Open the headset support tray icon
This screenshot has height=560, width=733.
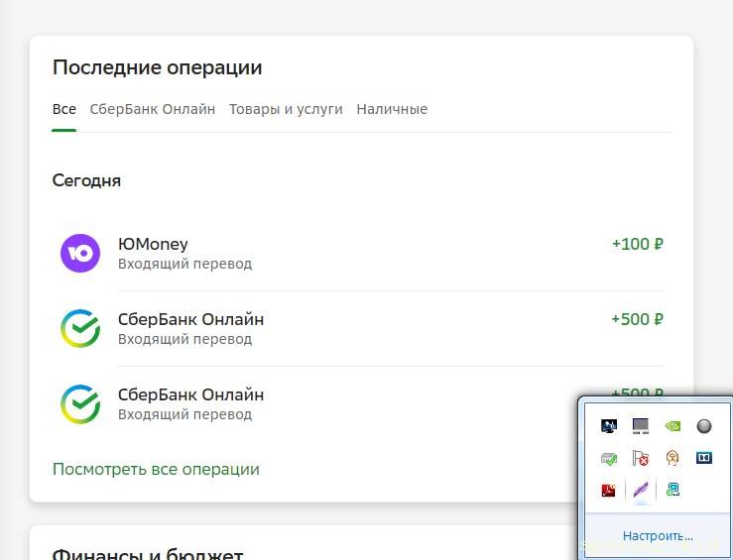tap(672, 458)
